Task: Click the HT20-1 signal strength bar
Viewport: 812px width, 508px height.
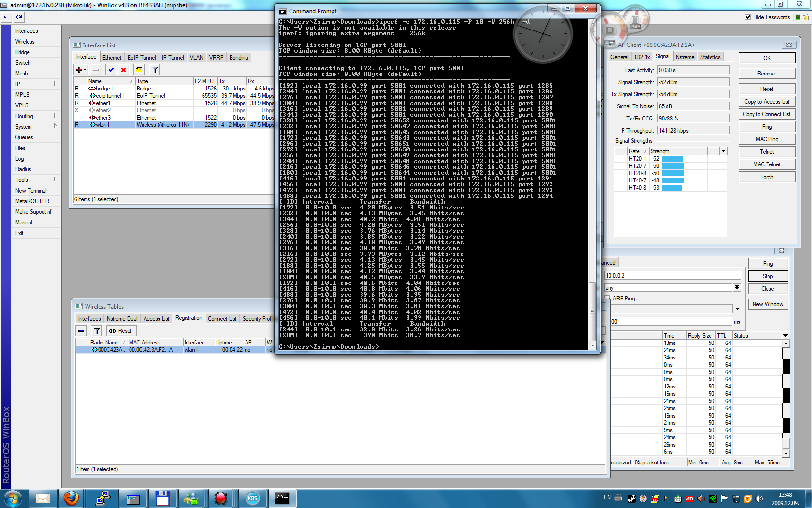Action: (672, 159)
